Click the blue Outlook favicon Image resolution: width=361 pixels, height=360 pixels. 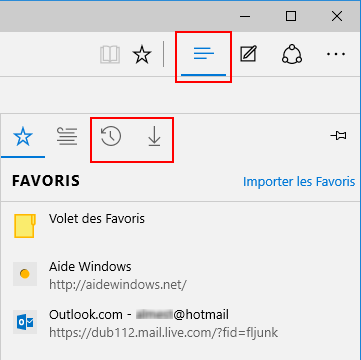click(x=25, y=322)
